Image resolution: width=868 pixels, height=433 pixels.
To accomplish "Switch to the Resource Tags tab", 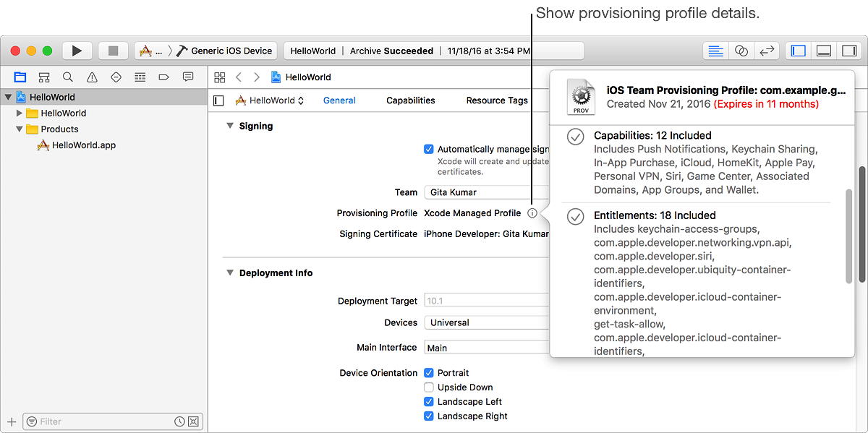I will point(497,100).
